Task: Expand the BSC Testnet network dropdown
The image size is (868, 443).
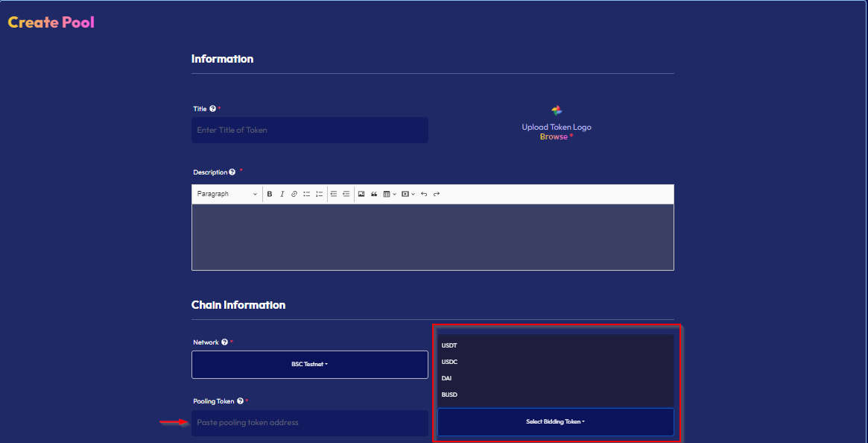Action: [x=310, y=365]
